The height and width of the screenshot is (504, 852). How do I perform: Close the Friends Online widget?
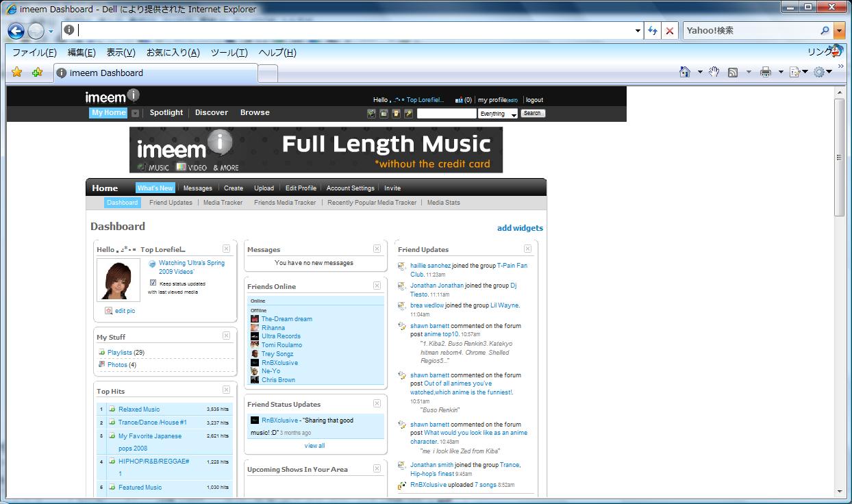pyautogui.click(x=377, y=286)
